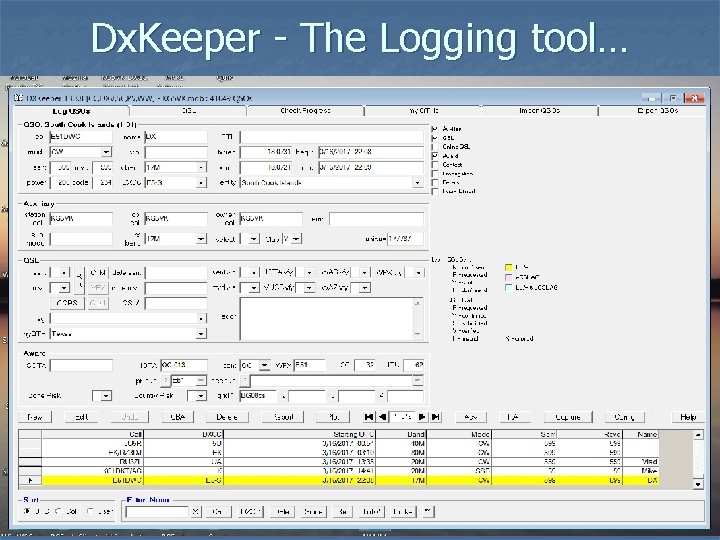Switch to the QSL tab
This screenshot has height=540, width=720.
(x=189, y=111)
